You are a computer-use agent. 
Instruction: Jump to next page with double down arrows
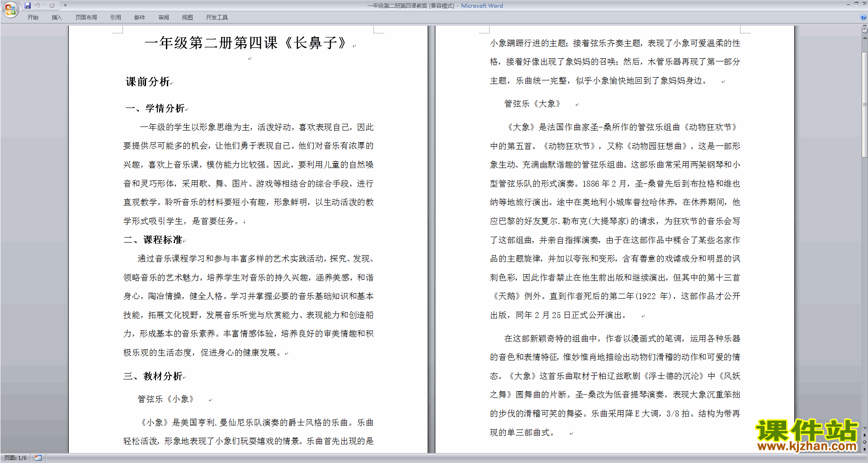(x=865, y=449)
